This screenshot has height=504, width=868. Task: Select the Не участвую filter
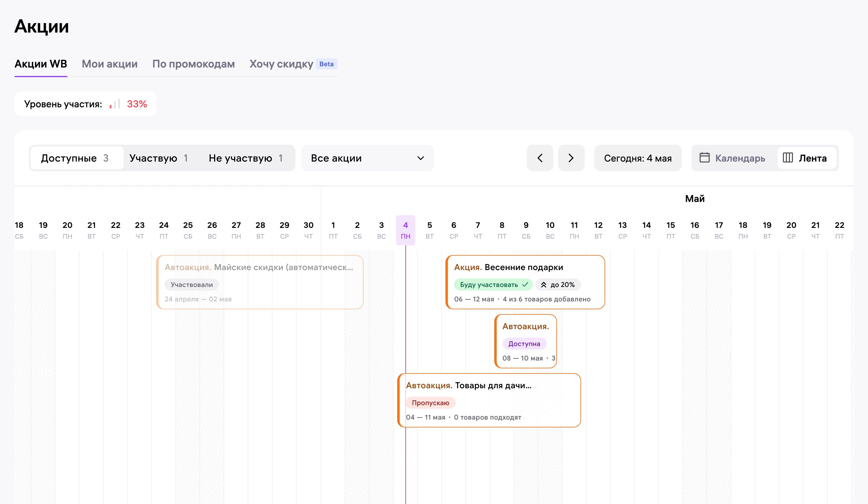(246, 158)
